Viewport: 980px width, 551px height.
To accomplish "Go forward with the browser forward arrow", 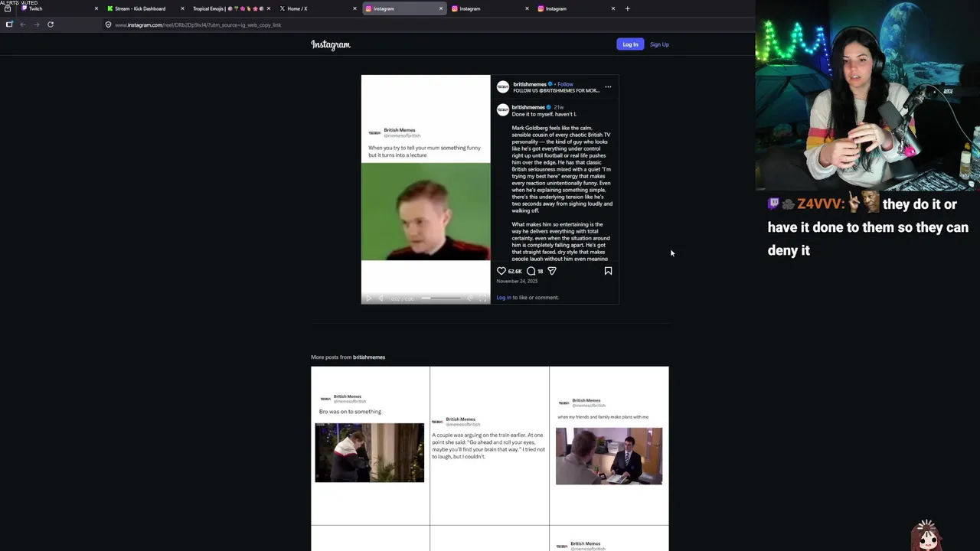I will 37,24.
